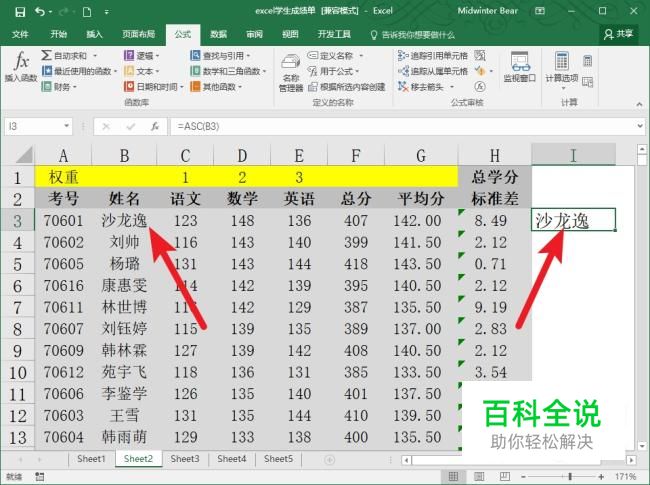Open Remove Arrows dropdown arrow
650x485 pixels.
(x=452, y=87)
